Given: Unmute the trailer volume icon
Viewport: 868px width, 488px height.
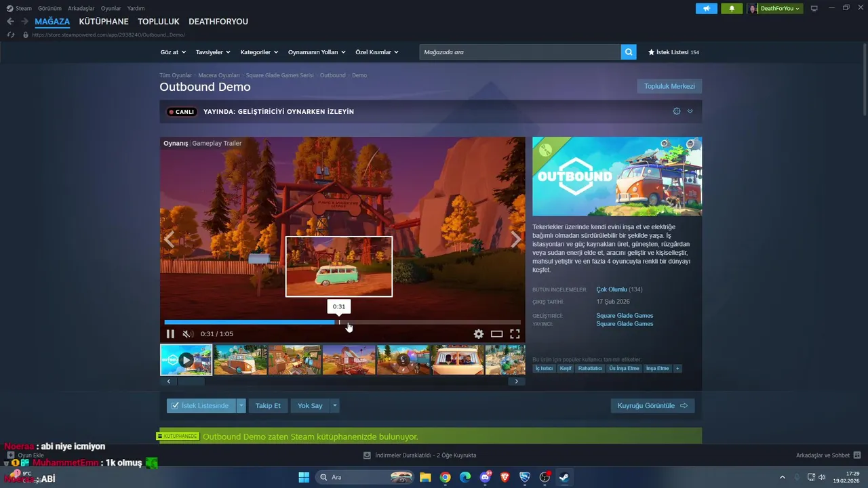Looking at the screenshot, I should tap(188, 334).
